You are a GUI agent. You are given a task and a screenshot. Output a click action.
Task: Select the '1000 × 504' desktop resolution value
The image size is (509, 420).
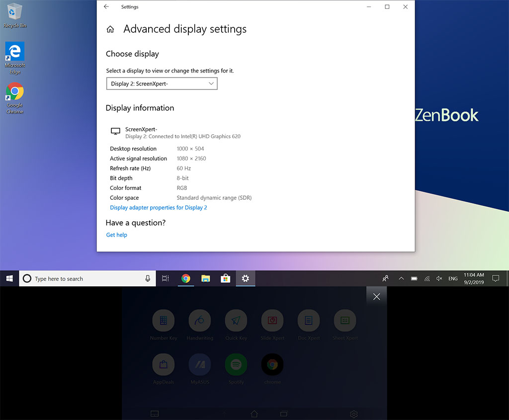pos(190,149)
